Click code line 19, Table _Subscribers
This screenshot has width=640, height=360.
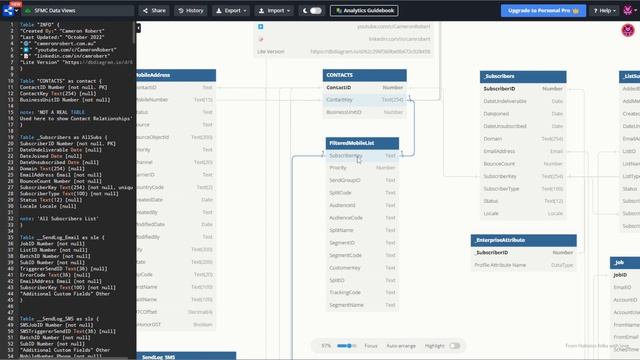click(x=64, y=138)
